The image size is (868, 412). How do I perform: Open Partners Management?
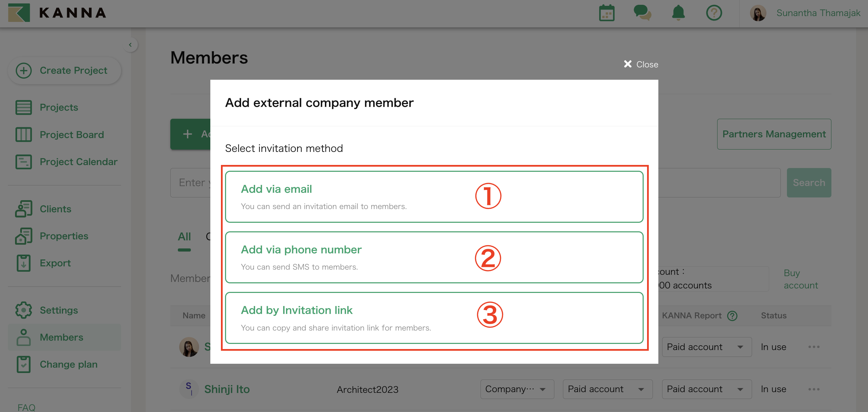774,134
